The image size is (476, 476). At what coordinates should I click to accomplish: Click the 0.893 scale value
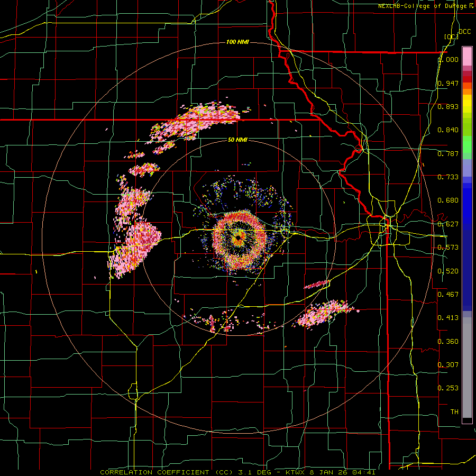(448, 106)
